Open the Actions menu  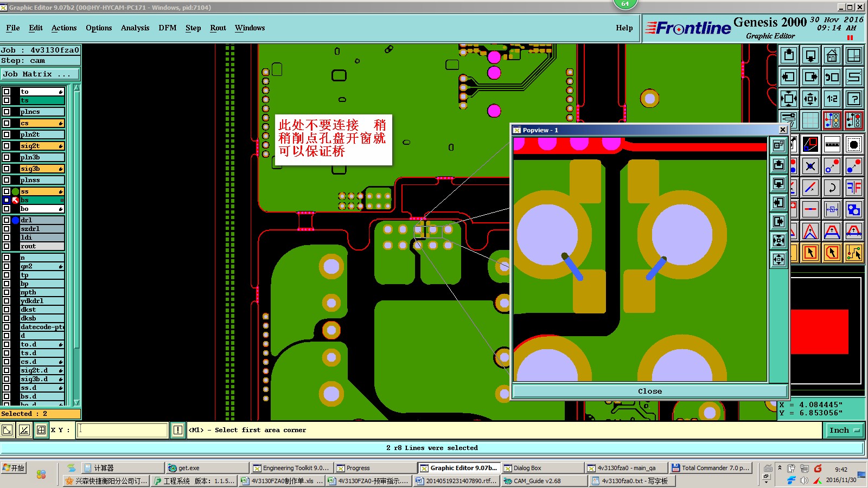(x=64, y=28)
